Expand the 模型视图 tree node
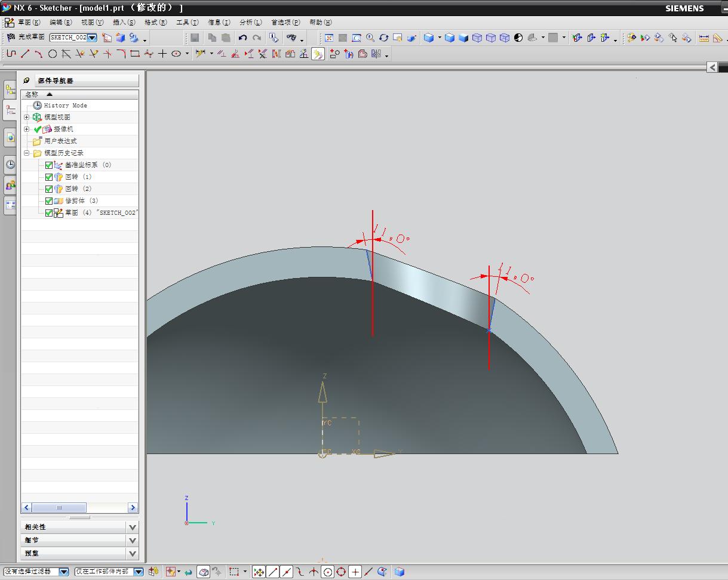The width and height of the screenshot is (728, 580). coord(26,118)
